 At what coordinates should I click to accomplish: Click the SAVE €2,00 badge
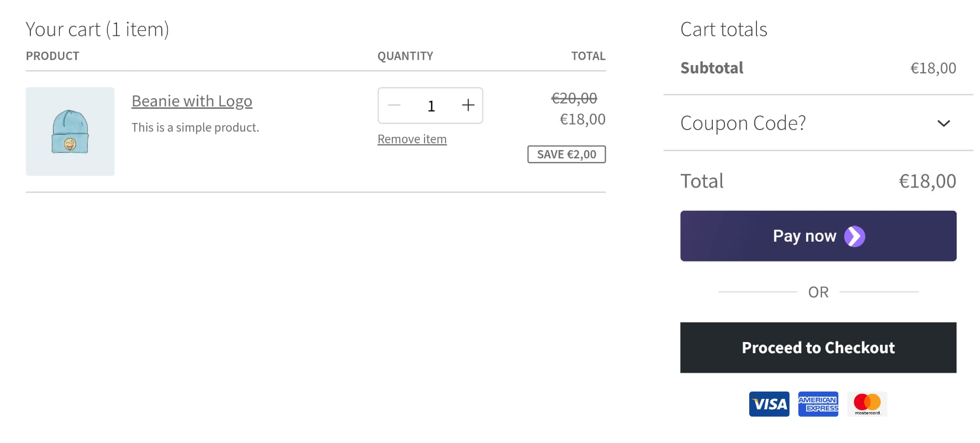click(x=566, y=154)
